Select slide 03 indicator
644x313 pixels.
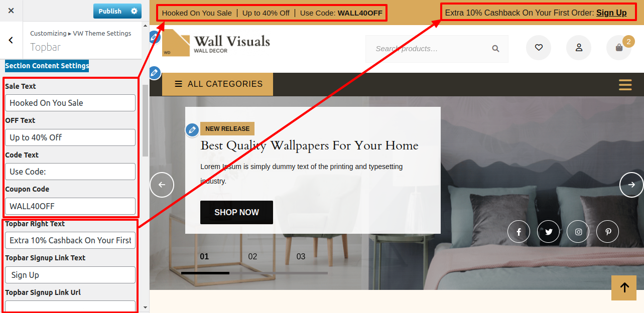(x=301, y=256)
